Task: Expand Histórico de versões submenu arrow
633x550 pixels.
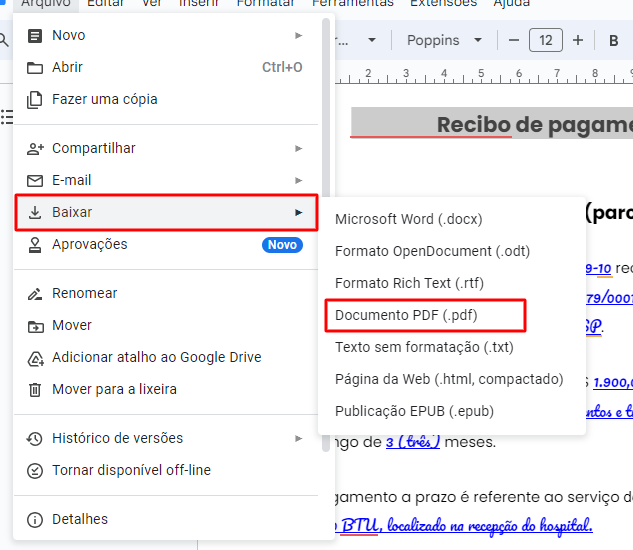Action: coord(298,439)
